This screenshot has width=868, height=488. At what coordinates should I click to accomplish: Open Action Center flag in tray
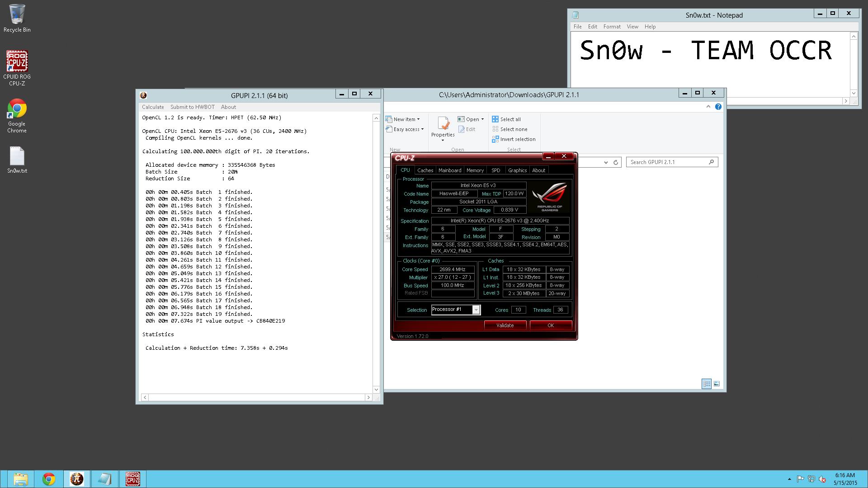click(800, 479)
